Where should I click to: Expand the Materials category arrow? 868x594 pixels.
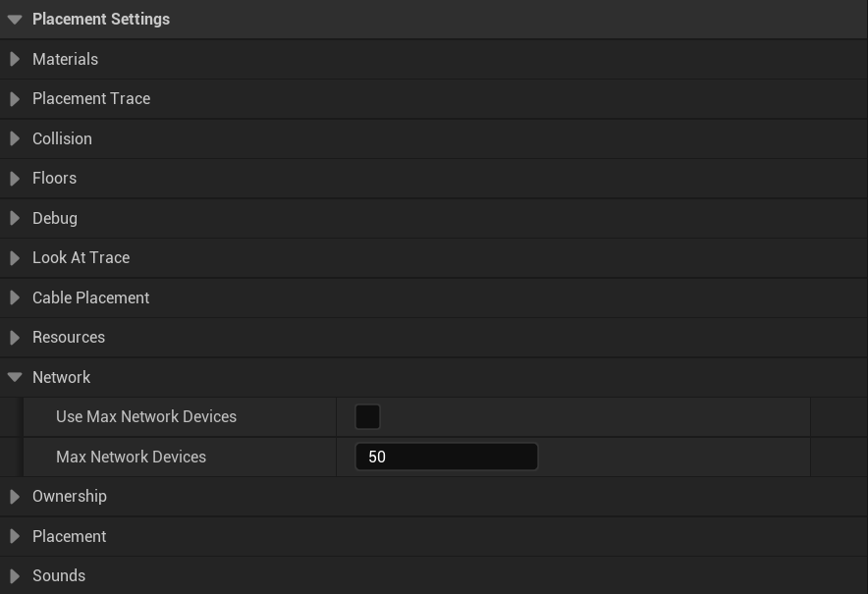[x=15, y=59]
